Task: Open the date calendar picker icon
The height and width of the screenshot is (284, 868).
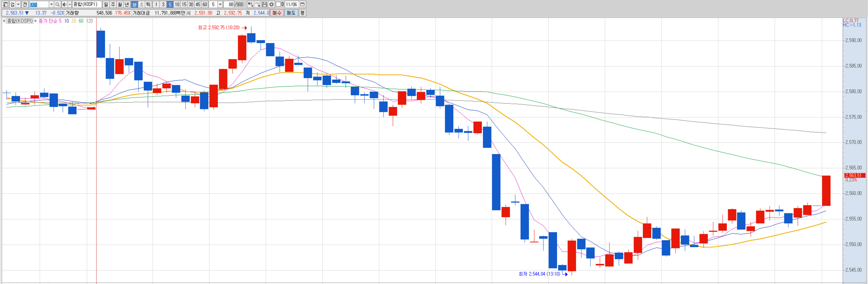Action: click(x=303, y=4)
